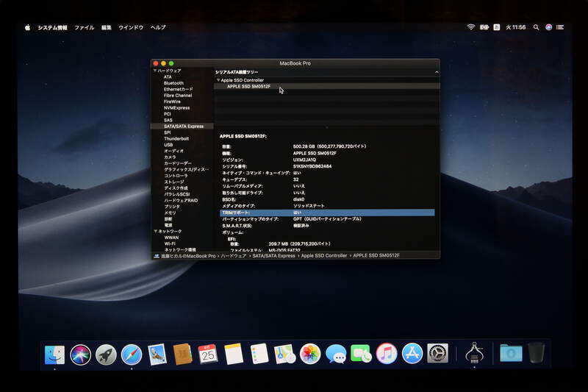Select グラフィックス/ディスプレイ in sidebar
Screen dimensions: 588x392
coord(187,170)
